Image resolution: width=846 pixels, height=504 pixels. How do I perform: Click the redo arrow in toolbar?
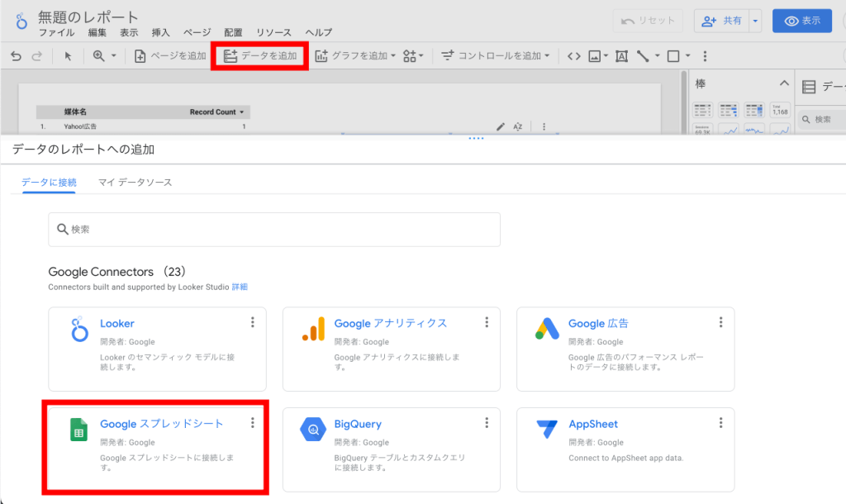[x=36, y=56]
